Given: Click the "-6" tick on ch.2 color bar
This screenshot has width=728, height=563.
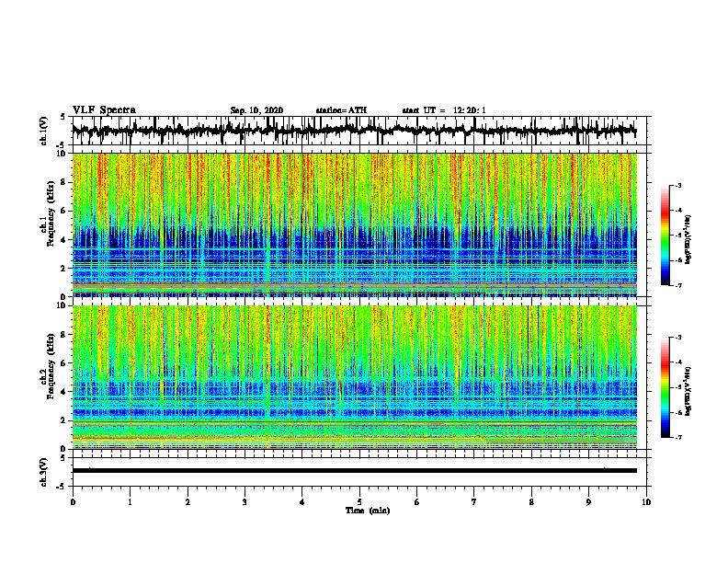Looking at the screenshot, I should click(x=677, y=412).
